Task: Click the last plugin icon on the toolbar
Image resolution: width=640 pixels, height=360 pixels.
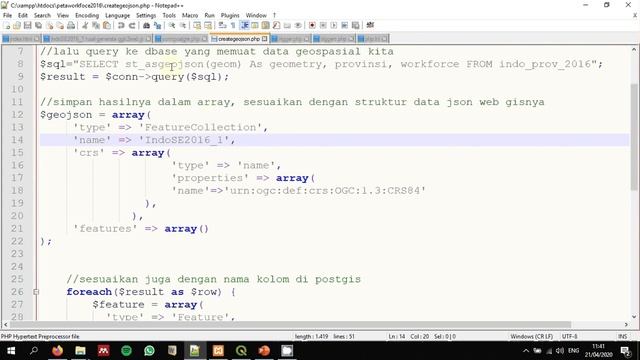Action: click(x=370, y=25)
